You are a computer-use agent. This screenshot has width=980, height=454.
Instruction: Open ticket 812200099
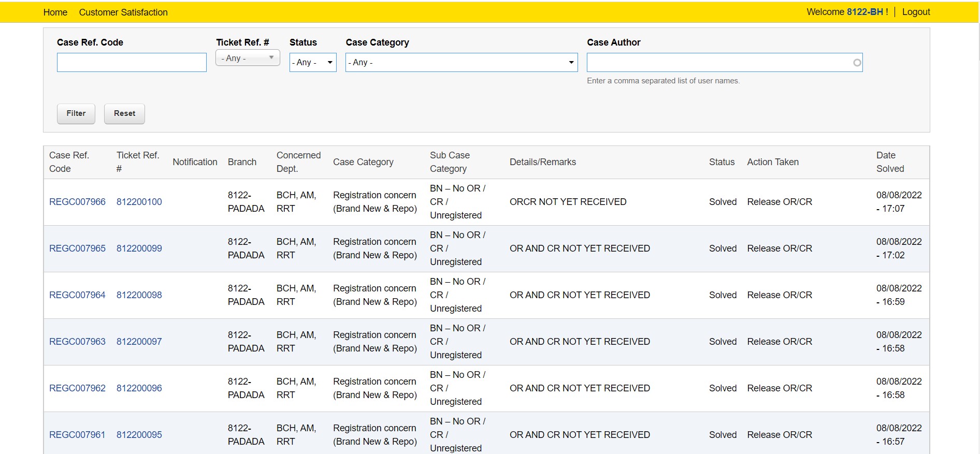tap(139, 248)
